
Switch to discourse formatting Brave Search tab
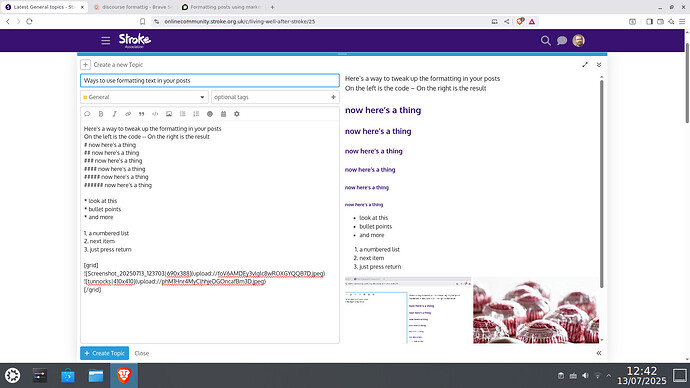tap(132, 7)
